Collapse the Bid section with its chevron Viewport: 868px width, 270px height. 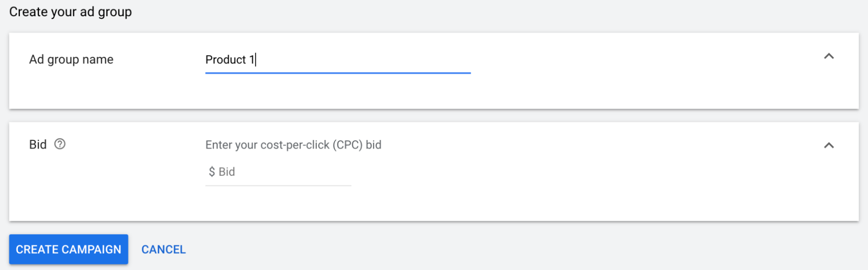828,145
